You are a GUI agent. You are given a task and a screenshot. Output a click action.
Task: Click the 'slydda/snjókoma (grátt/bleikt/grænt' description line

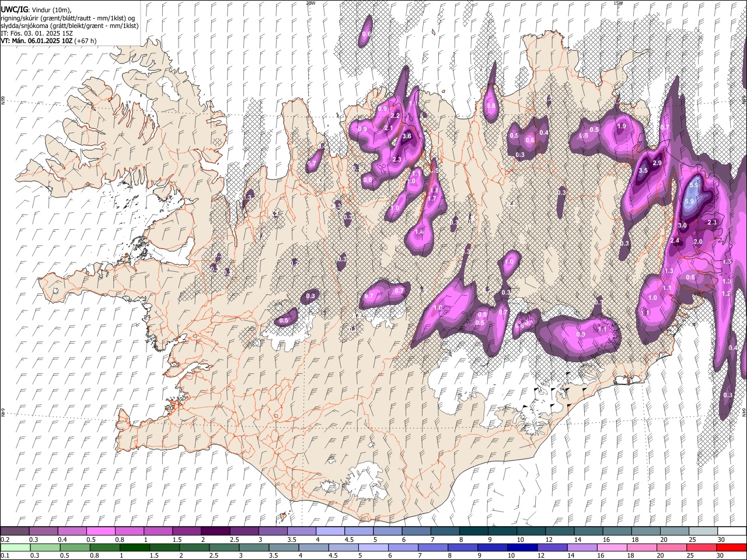pos(69,26)
